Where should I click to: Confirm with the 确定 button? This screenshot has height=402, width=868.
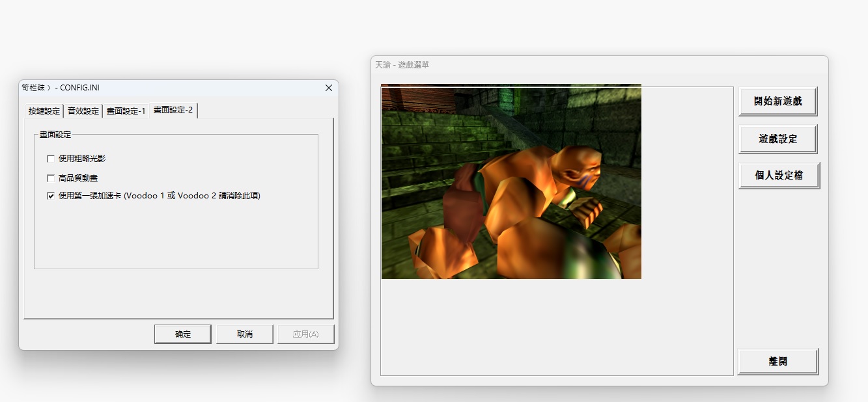pyautogui.click(x=183, y=334)
